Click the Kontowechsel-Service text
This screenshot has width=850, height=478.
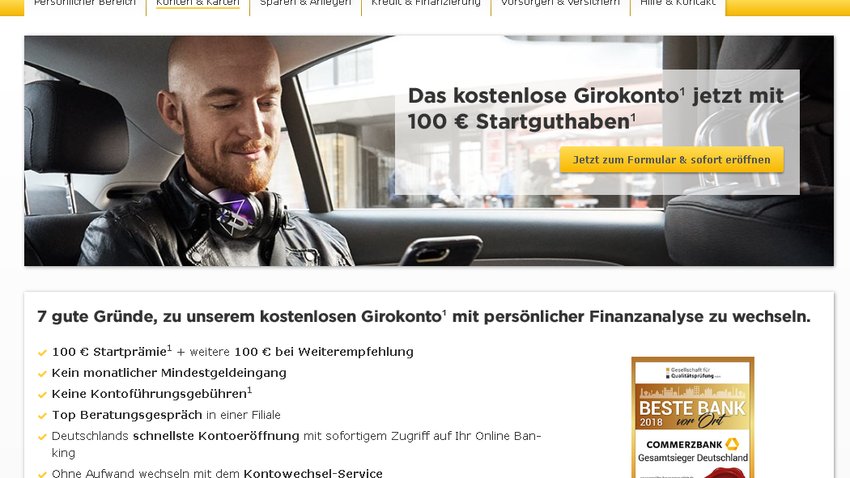click(313, 473)
